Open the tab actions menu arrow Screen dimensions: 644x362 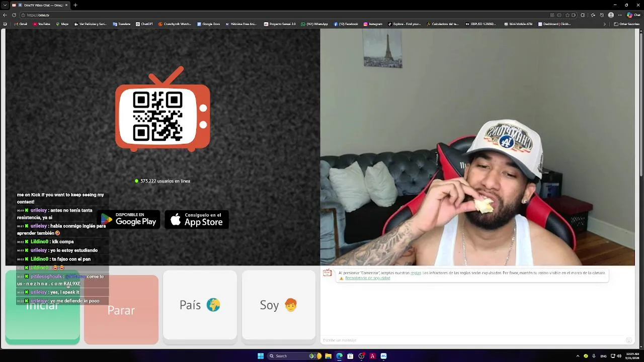point(5,5)
